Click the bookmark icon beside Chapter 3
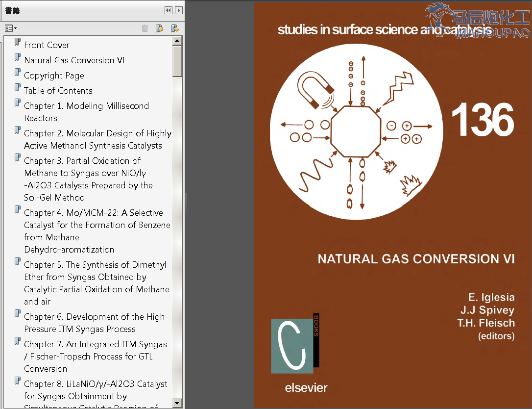This screenshot has width=532, height=409. [18, 157]
